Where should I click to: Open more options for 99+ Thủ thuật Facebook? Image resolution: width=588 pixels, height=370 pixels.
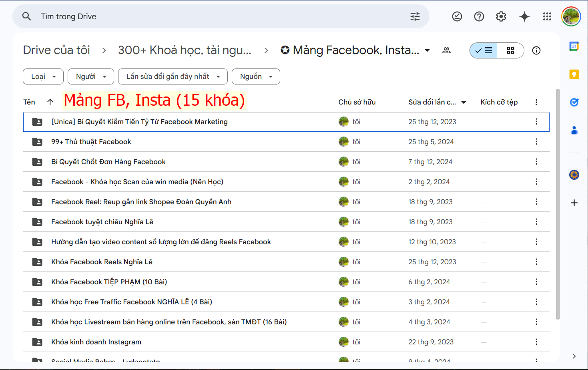(x=536, y=142)
